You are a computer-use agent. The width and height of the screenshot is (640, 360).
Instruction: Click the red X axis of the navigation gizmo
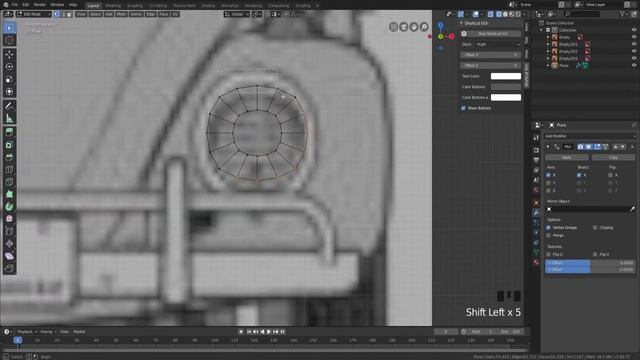451,37
